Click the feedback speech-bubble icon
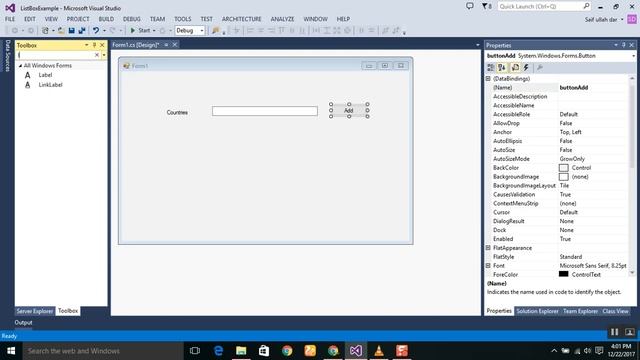Screen dimensions: 640x360 click(x=470, y=6)
